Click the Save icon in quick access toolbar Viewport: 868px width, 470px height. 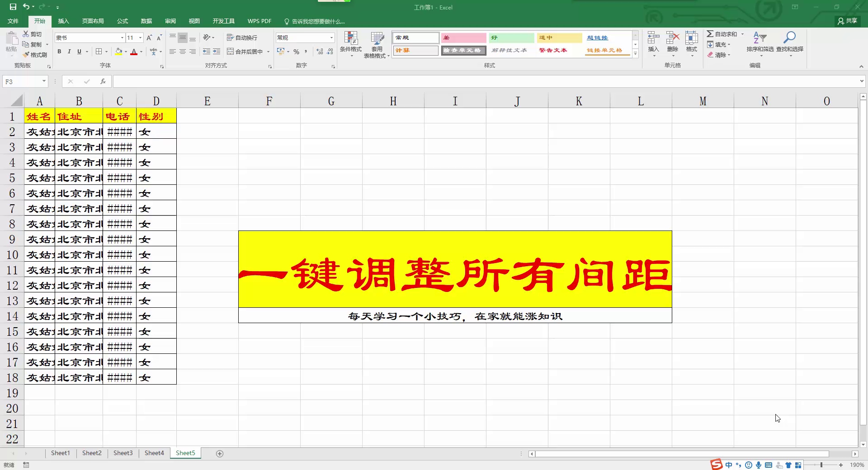13,7
